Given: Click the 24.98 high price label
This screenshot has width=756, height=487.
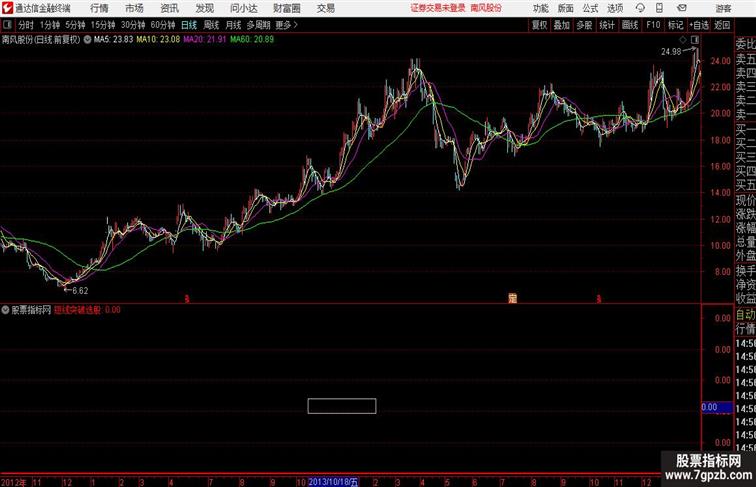Looking at the screenshot, I should coord(671,52).
